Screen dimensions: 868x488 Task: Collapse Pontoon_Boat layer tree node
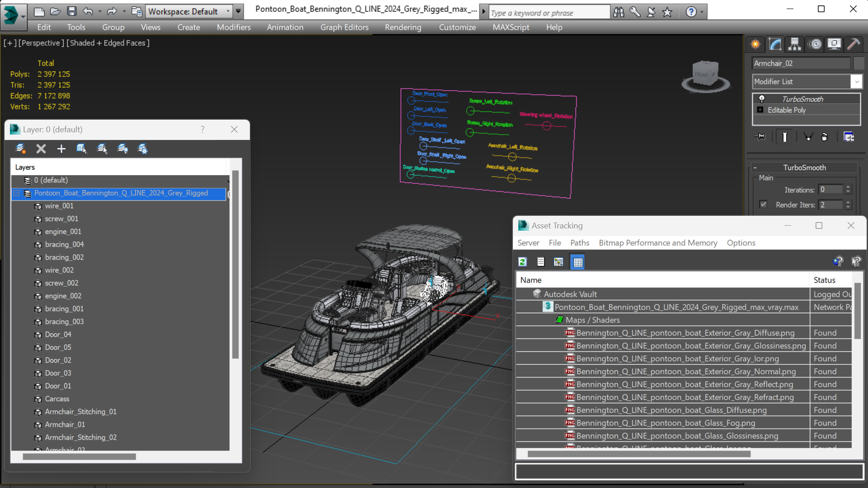coord(17,193)
